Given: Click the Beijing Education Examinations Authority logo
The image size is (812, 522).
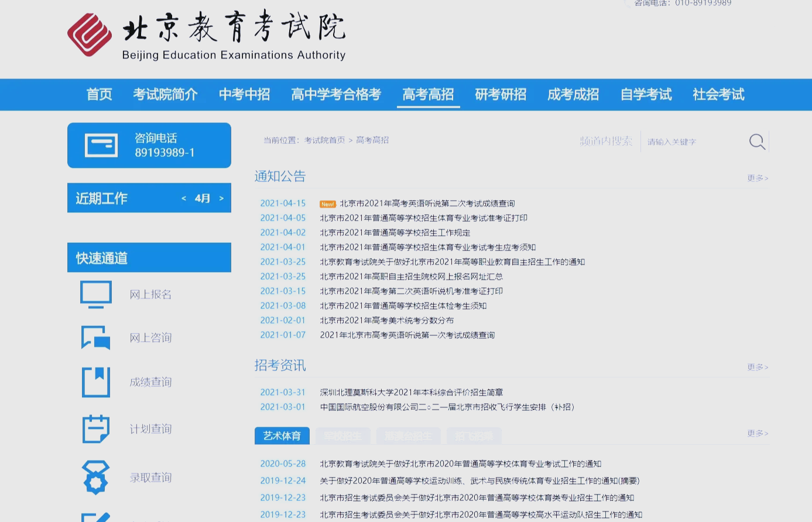Looking at the screenshot, I should (206, 35).
